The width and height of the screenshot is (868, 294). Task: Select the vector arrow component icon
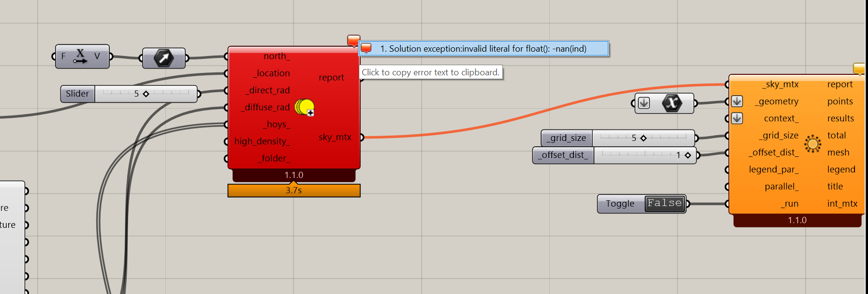point(163,58)
